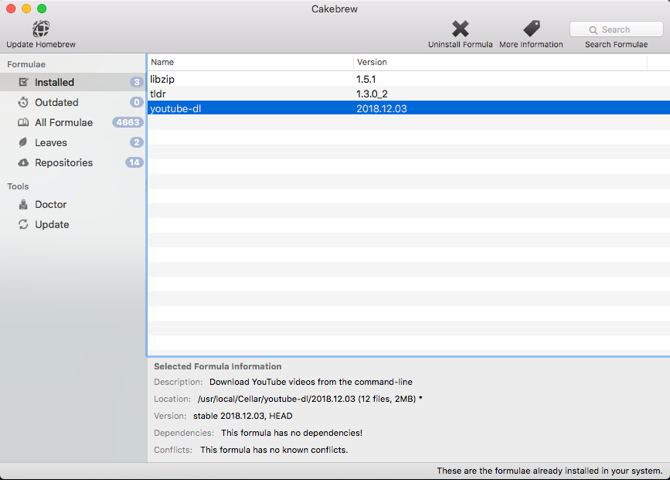Open More Information tag icon

[x=531, y=29]
